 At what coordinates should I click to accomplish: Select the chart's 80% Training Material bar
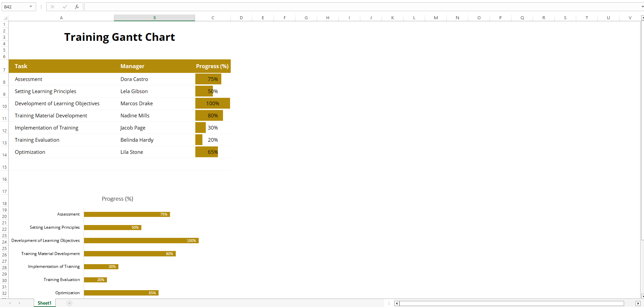(x=130, y=254)
